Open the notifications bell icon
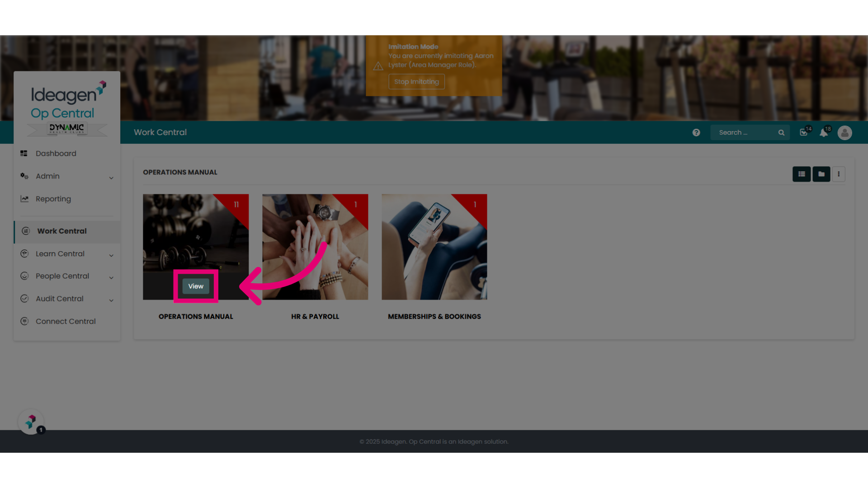868x488 pixels. 825,132
